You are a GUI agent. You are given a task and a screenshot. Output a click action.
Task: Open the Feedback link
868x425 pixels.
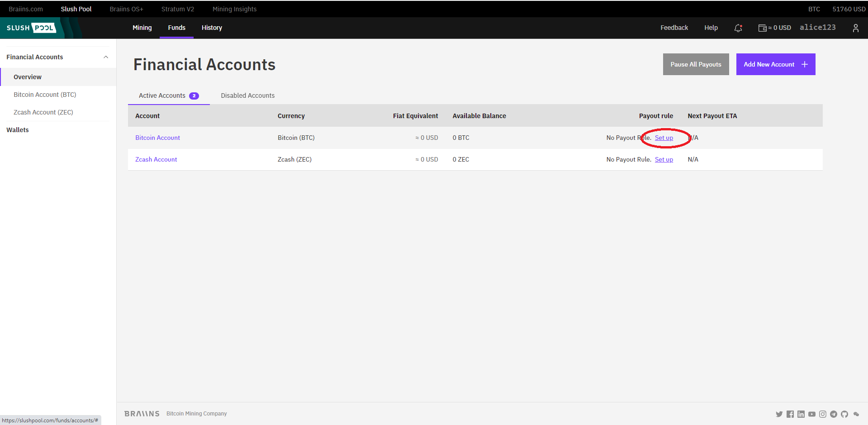[x=674, y=28]
